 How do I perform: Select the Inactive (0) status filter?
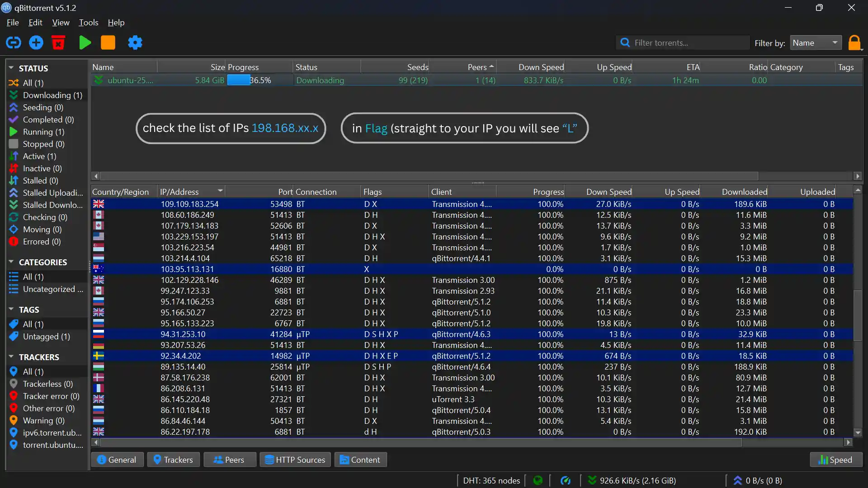click(47, 168)
